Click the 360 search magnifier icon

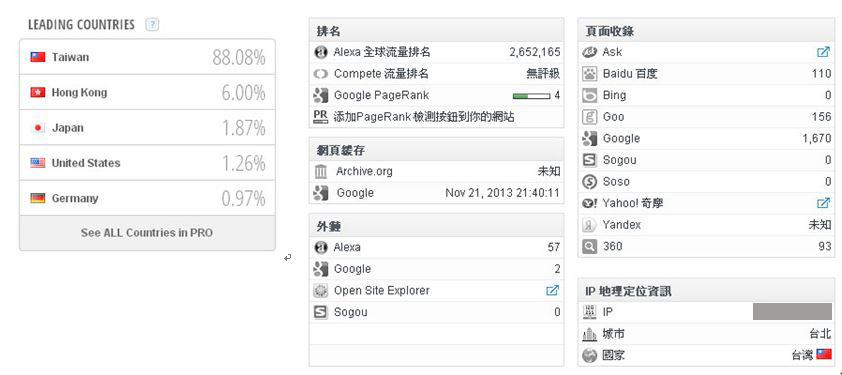590,247
